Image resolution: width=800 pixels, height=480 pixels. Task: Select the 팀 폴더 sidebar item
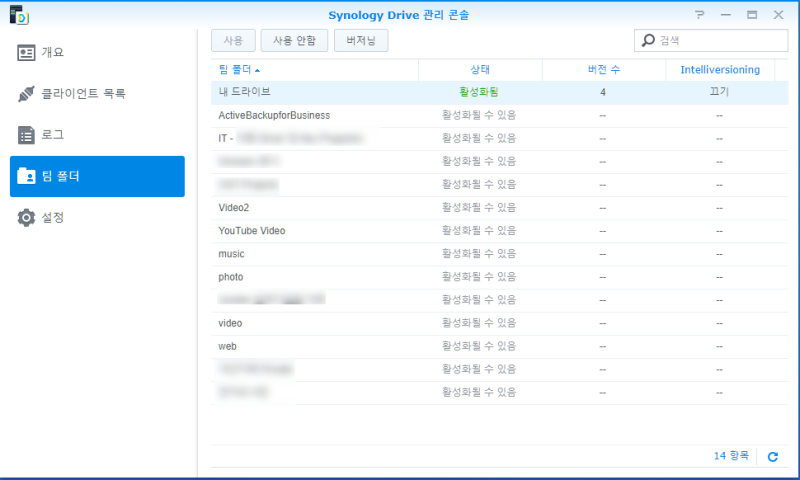(97, 176)
